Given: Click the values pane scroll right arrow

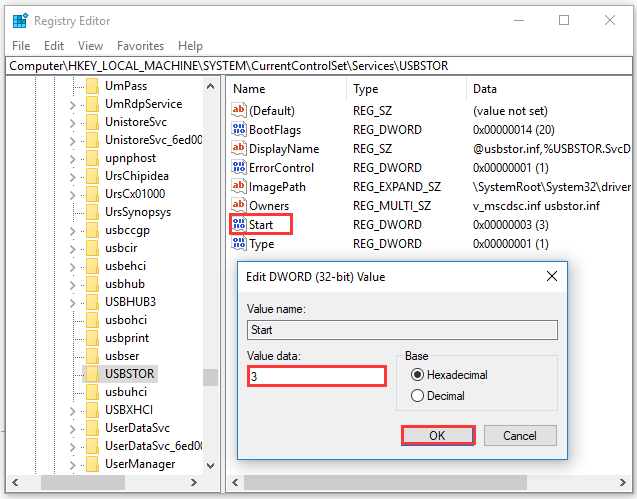Looking at the screenshot, I should click(x=622, y=482).
